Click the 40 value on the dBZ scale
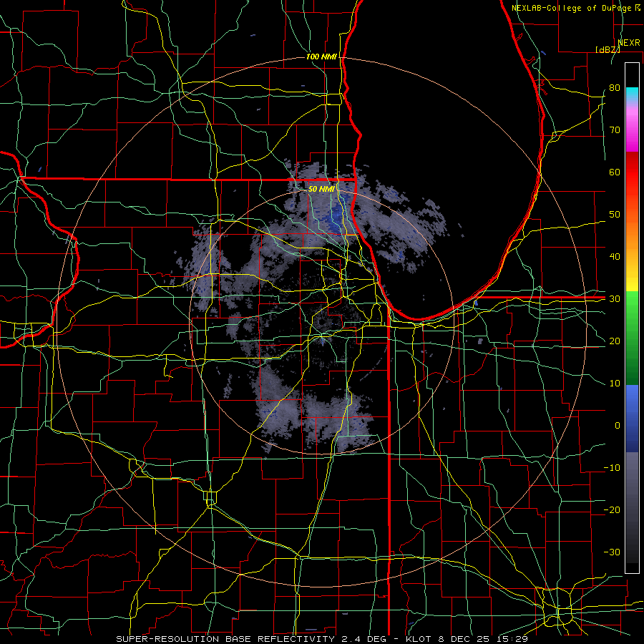The image size is (644, 644). point(615,257)
